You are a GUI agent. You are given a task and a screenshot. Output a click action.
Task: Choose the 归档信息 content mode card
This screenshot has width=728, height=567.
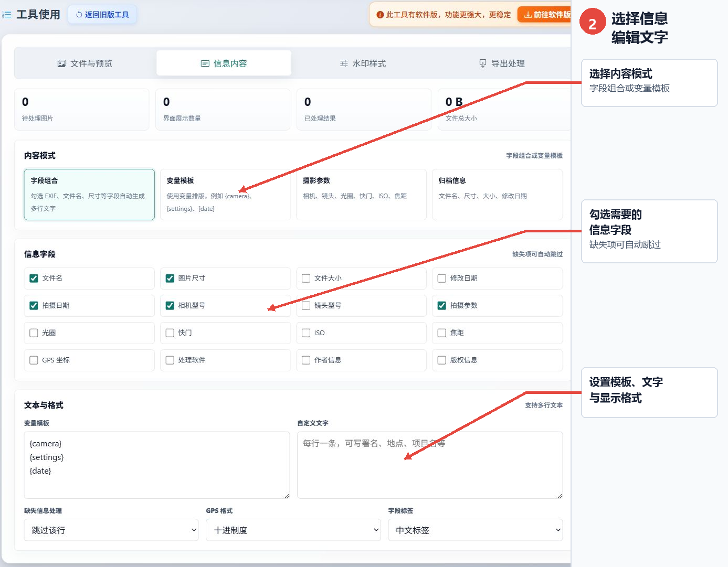tap(497, 195)
